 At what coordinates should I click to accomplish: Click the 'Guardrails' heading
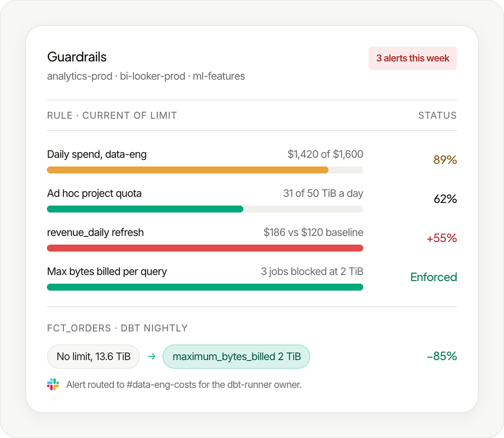77,57
